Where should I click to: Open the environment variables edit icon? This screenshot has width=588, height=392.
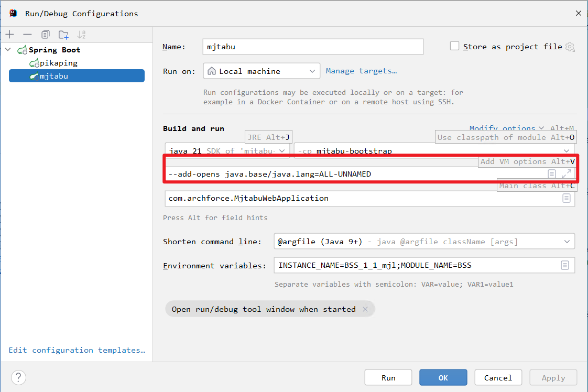click(x=565, y=265)
